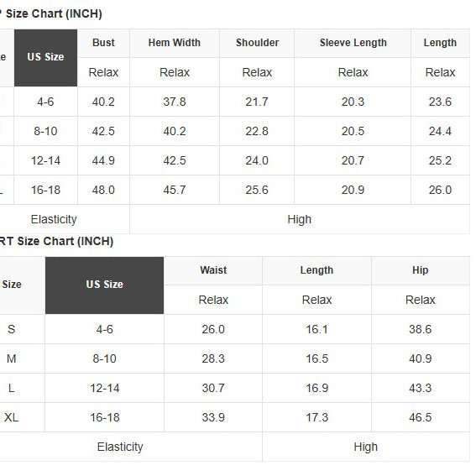This screenshot has height=476, width=476.
Task: Click the Hip column header
Action: (x=421, y=270)
